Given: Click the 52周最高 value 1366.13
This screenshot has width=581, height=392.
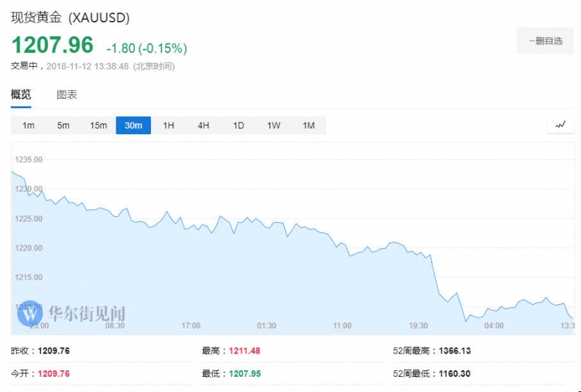Looking at the screenshot, I should (455, 351).
